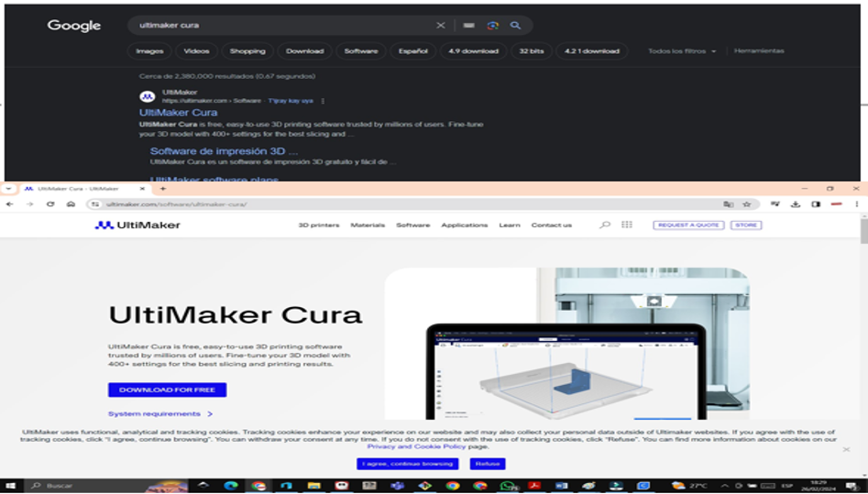Open the three-dot menu beside UltiMaker result
This screenshot has width=868, height=494.
[x=323, y=101]
